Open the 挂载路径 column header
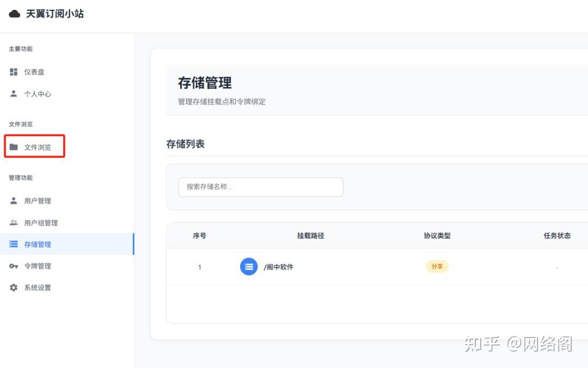The image size is (588, 368). 310,235
